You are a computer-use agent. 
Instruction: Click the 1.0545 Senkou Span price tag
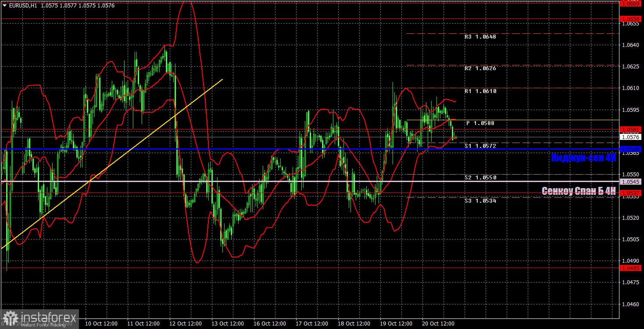[631, 182]
